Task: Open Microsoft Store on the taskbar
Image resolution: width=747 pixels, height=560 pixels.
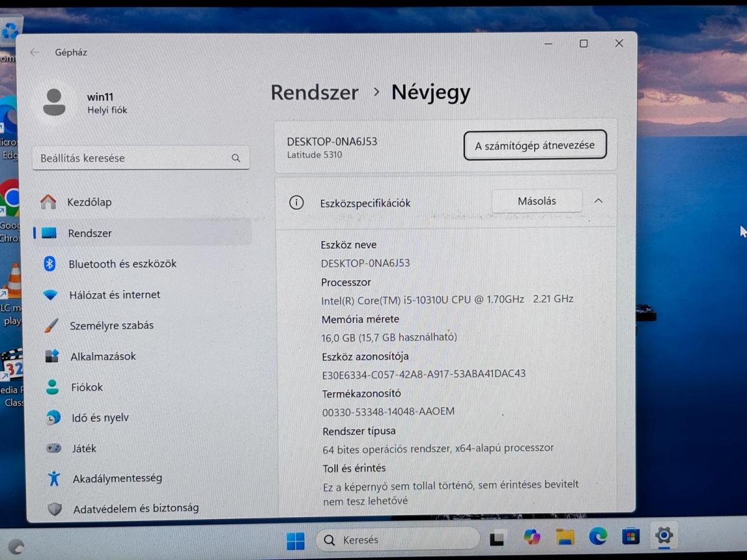Action: point(631,536)
